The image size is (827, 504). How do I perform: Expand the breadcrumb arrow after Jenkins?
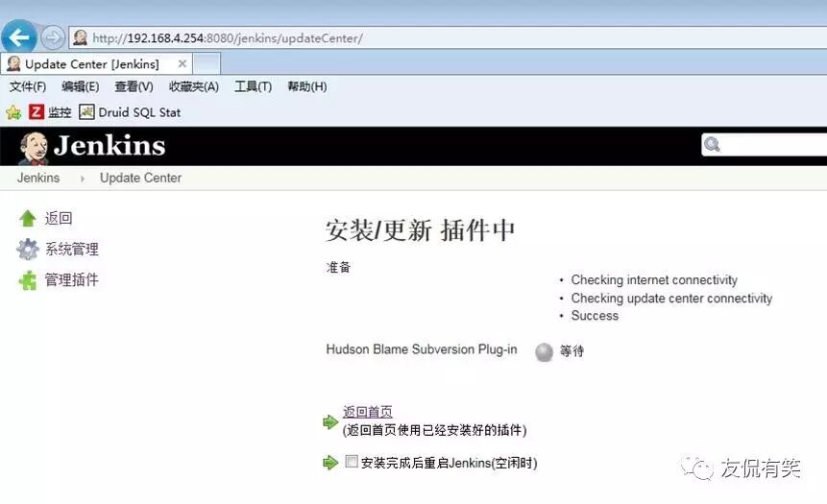[x=82, y=179]
